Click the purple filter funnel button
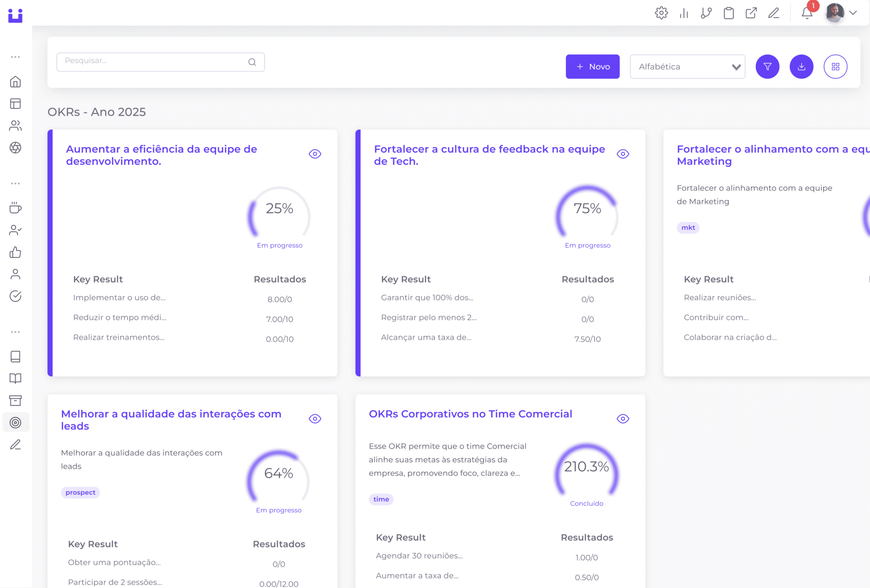This screenshot has height=588, width=870. click(767, 67)
